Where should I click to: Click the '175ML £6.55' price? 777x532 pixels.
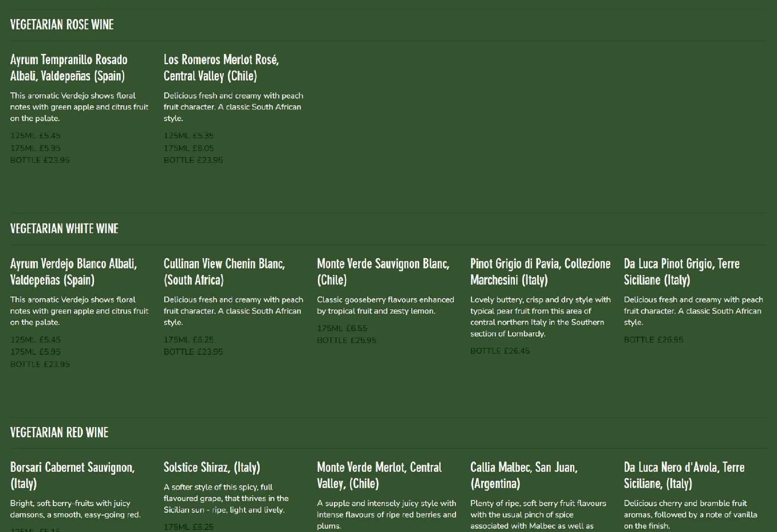point(342,328)
